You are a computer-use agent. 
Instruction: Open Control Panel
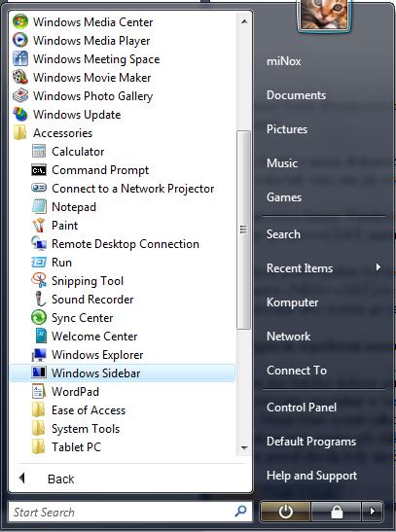point(302,408)
